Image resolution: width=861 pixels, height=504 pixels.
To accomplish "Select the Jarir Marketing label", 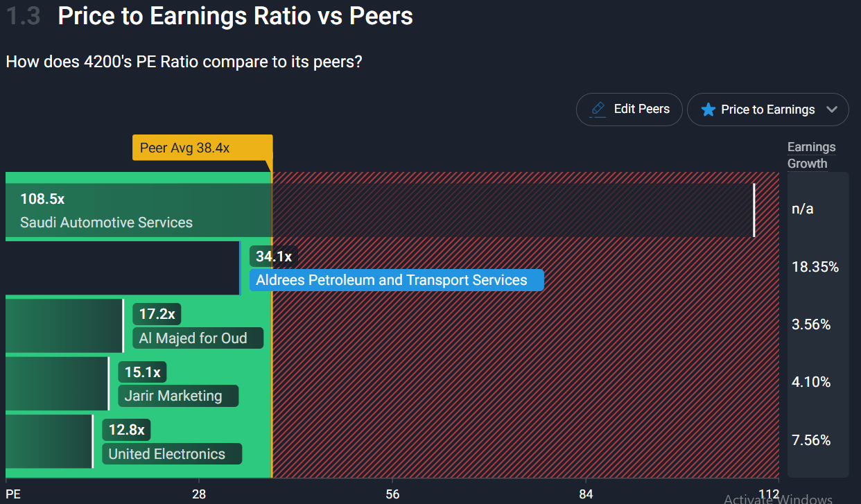I will coord(178,396).
